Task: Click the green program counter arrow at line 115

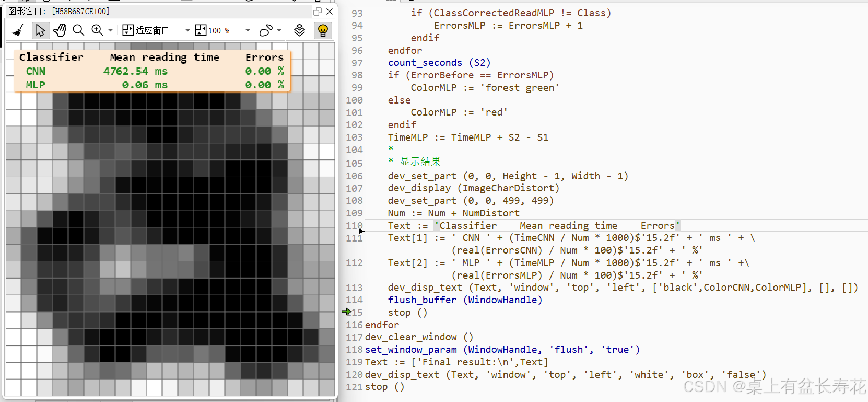Action: pyautogui.click(x=346, y=312)
